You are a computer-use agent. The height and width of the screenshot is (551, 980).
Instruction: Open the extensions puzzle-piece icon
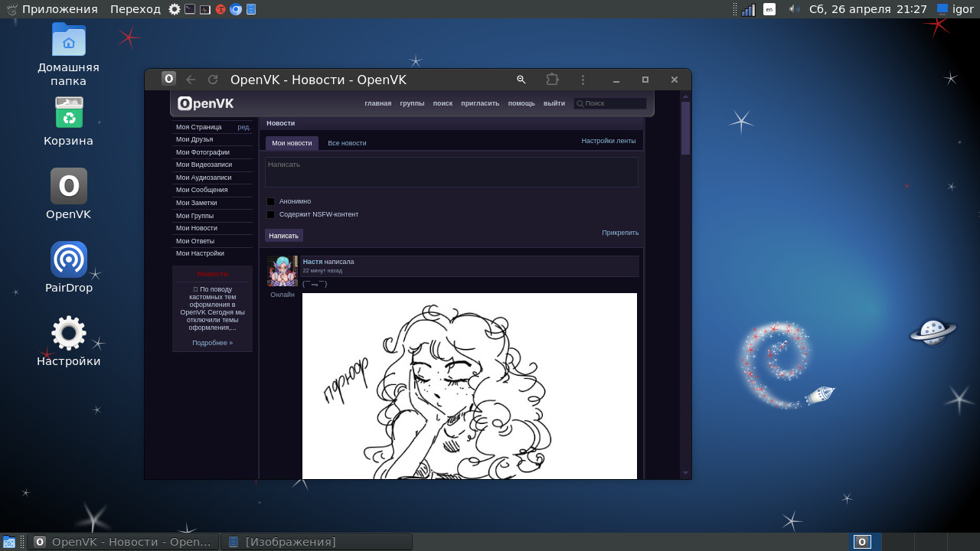click(552, 80)
